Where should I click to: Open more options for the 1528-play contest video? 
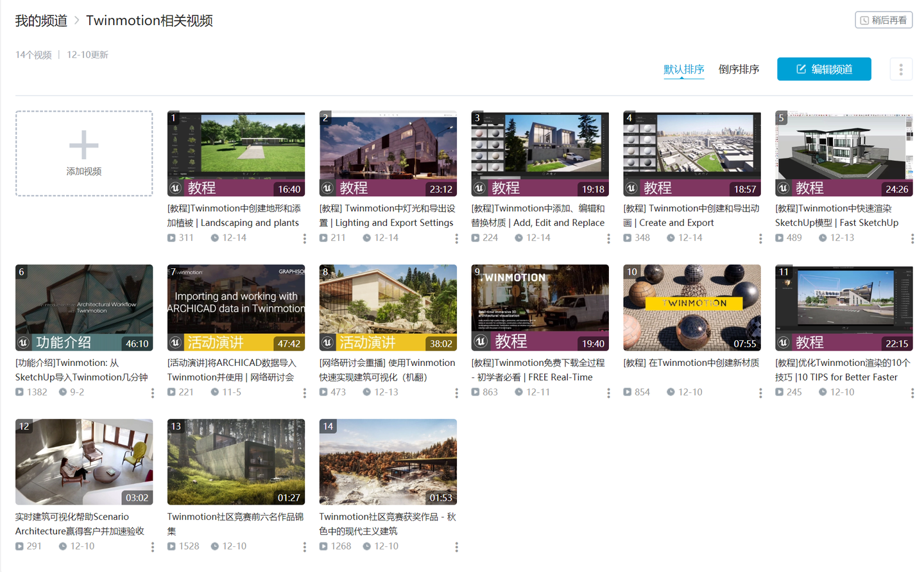click(x=304, y=547)
